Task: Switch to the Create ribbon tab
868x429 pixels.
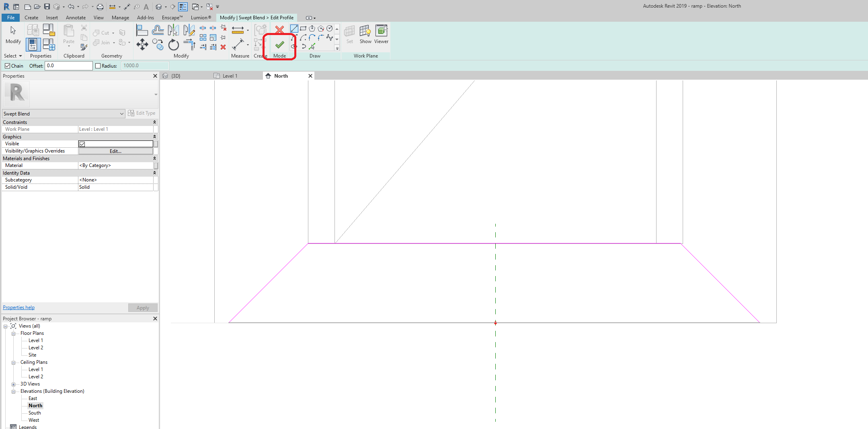Action: pos(31,18)
